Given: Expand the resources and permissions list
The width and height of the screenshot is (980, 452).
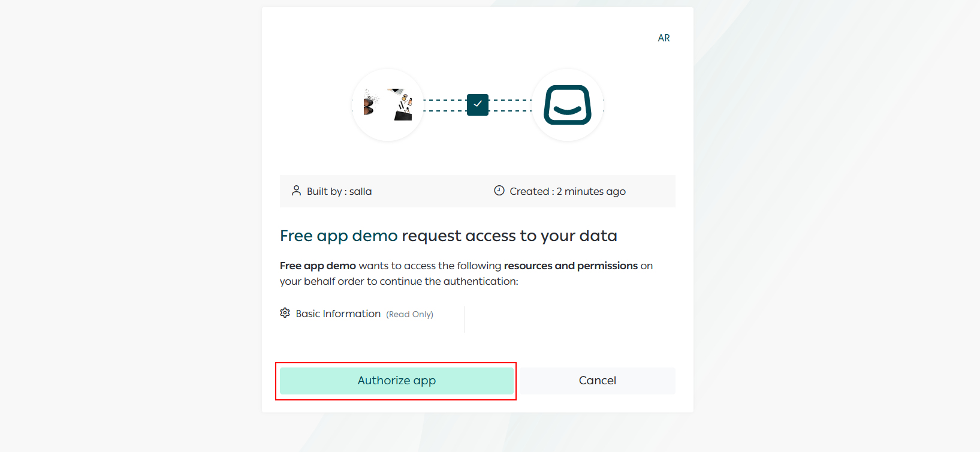Looking at the screenshot, I should tap(571, 266).
